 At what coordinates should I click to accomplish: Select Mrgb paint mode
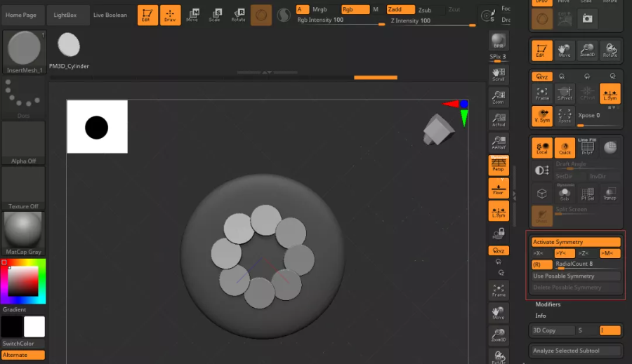coord(320,9)
